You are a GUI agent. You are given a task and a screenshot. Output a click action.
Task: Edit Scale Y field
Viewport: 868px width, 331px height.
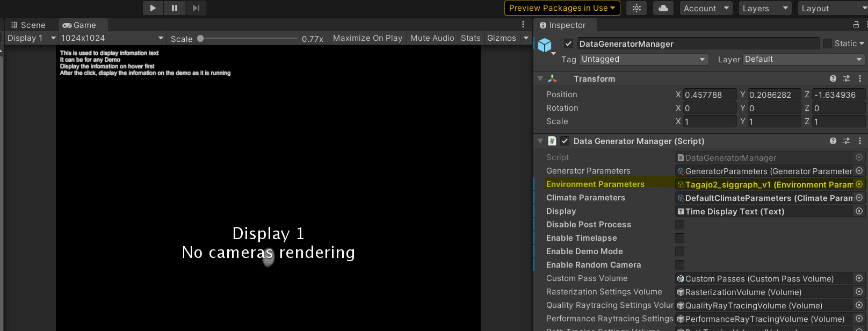[774, 121]
